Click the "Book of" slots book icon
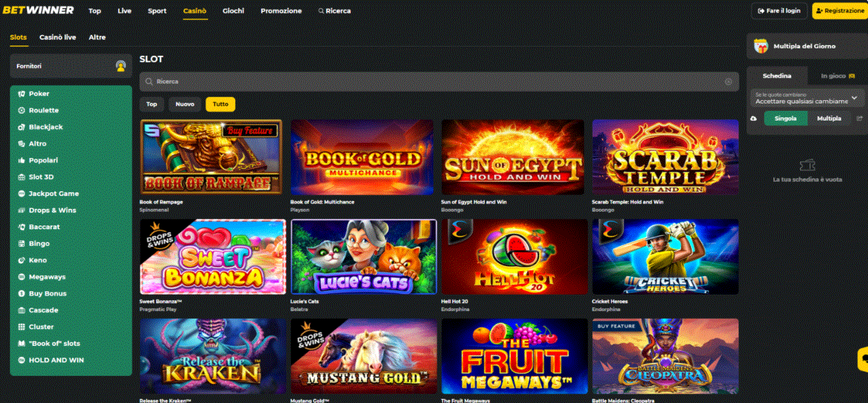Image resolution: width=868 pixels, height=403 pixels. point(22,344)
